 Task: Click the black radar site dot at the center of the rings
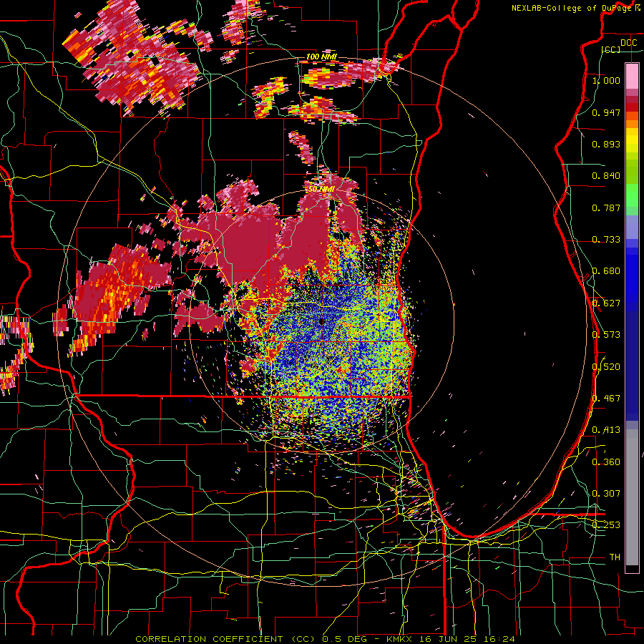(x=321, y=322)
